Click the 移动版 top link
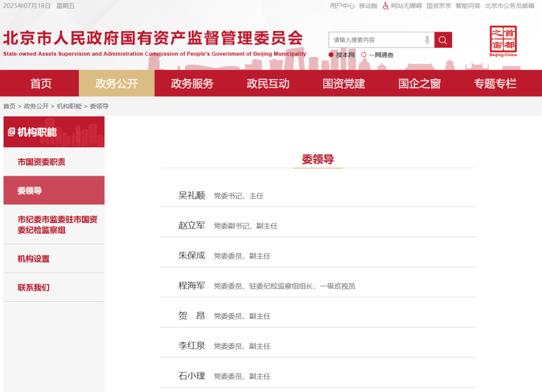Screen dimensions: 542x392 point(368,6)
